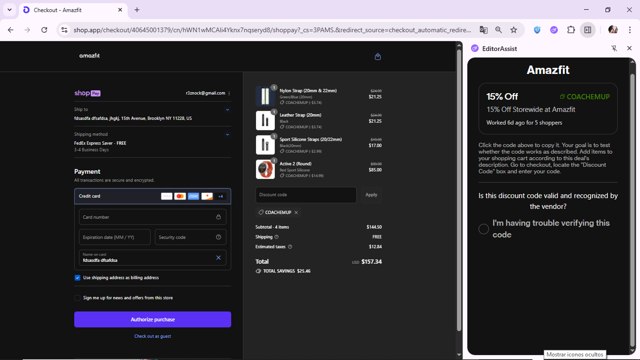Click the Active 2 (Round) watch thumbnail
The width and height of the screenshot is (640, 360).
click(265, 169)
